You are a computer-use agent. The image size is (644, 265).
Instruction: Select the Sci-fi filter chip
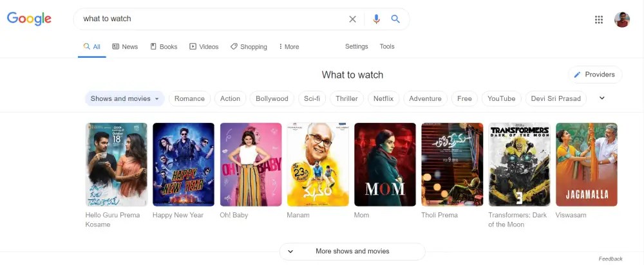click(x=312, y=98)
